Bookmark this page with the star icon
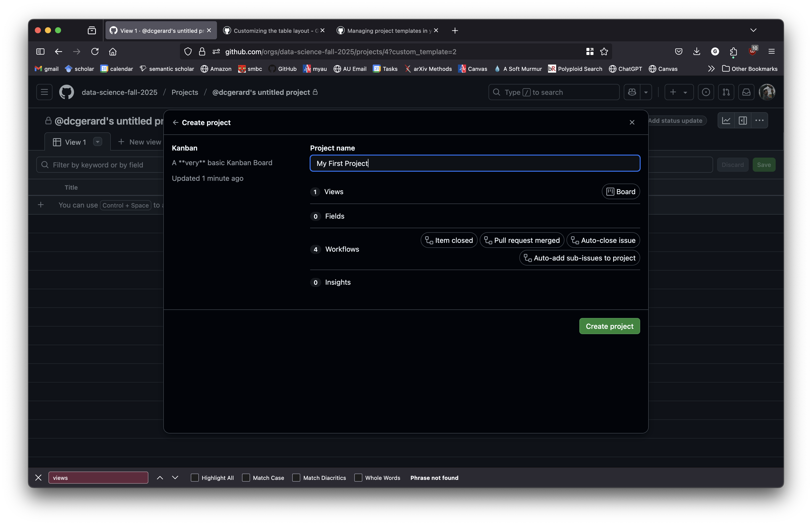 coord(604,51)
